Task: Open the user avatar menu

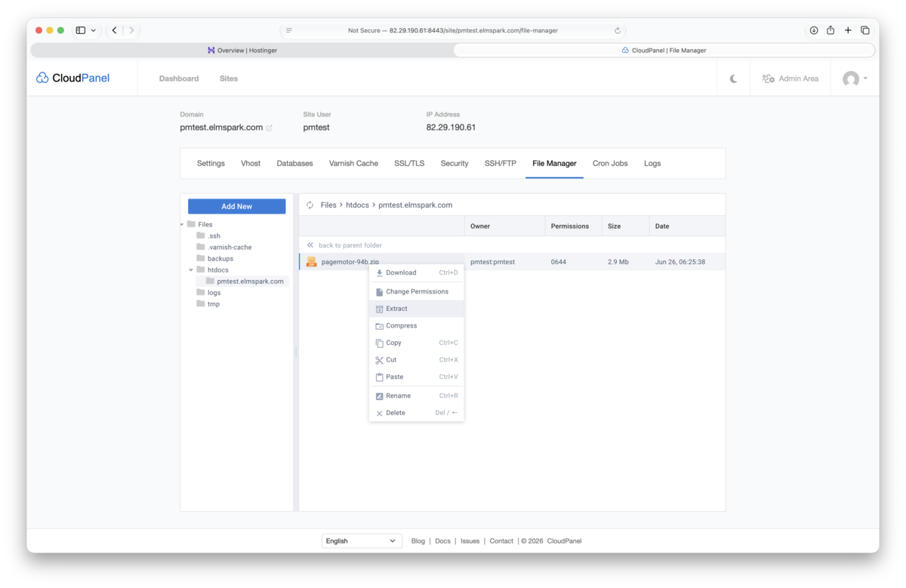Action: coord(855,79)
